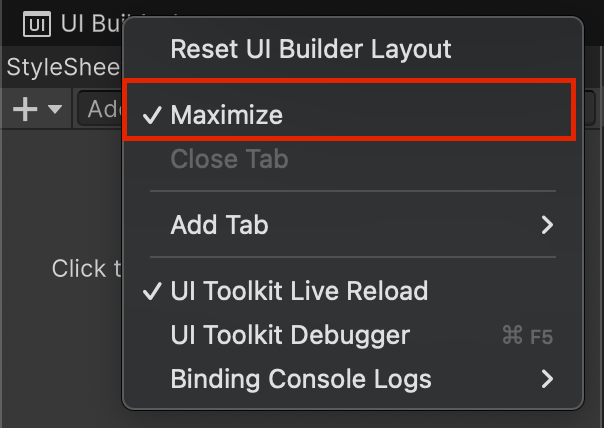Viewport: 604px width, 428px height.
Task: Click the Add selector input field
Action: pyautogui.click(x=102, y=109)
